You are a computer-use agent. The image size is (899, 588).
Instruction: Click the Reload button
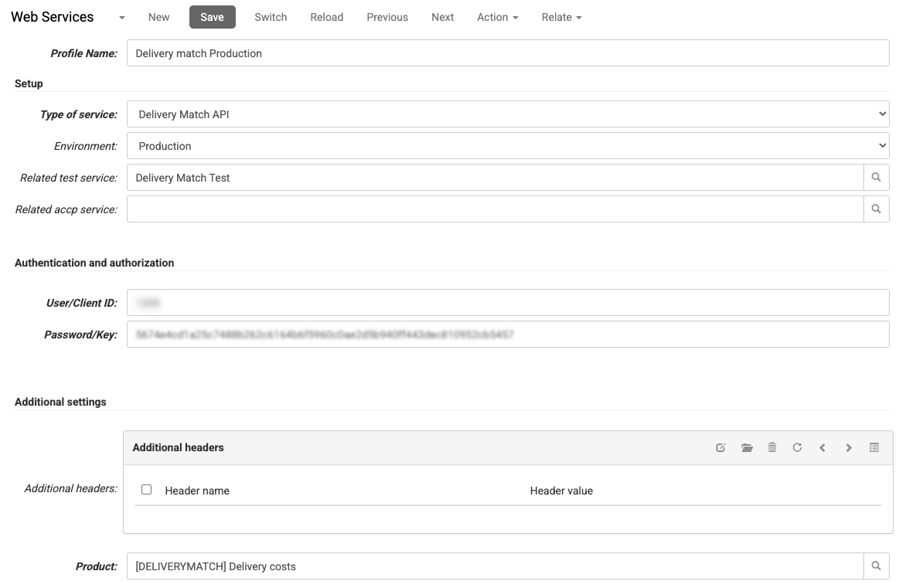coord(326,16)
